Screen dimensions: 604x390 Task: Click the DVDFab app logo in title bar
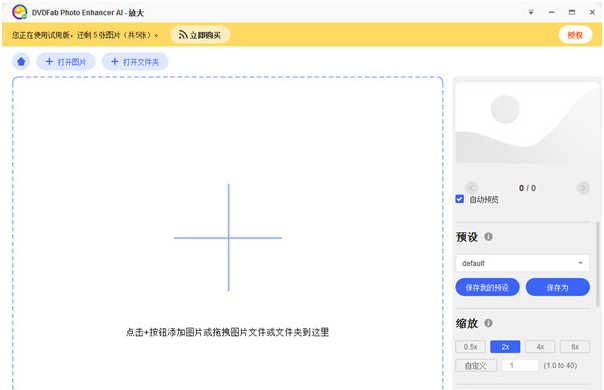(20, 12)
